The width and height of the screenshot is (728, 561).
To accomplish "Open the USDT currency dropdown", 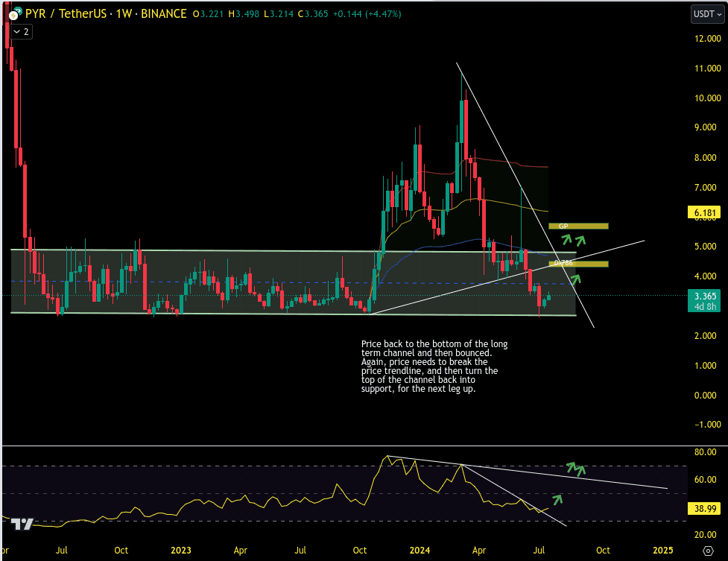I will click(x=708, y=14).
